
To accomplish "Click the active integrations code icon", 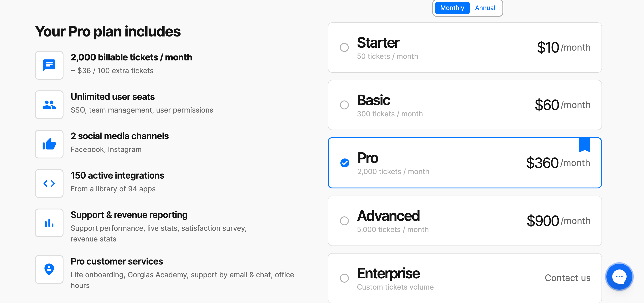I will (x=49, y=184).
